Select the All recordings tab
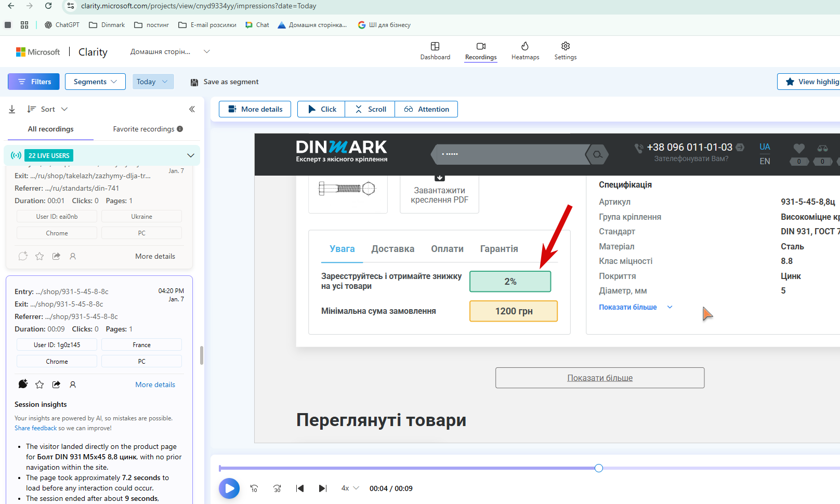The height and width of the screenshot is (504, 840). pyautogui.click(x=50, y=129)
